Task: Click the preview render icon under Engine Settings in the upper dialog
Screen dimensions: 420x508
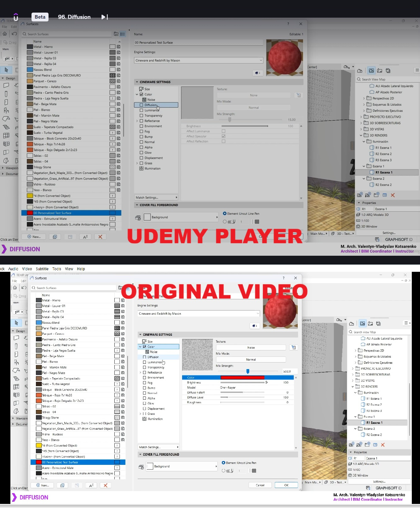Action: 258,73
